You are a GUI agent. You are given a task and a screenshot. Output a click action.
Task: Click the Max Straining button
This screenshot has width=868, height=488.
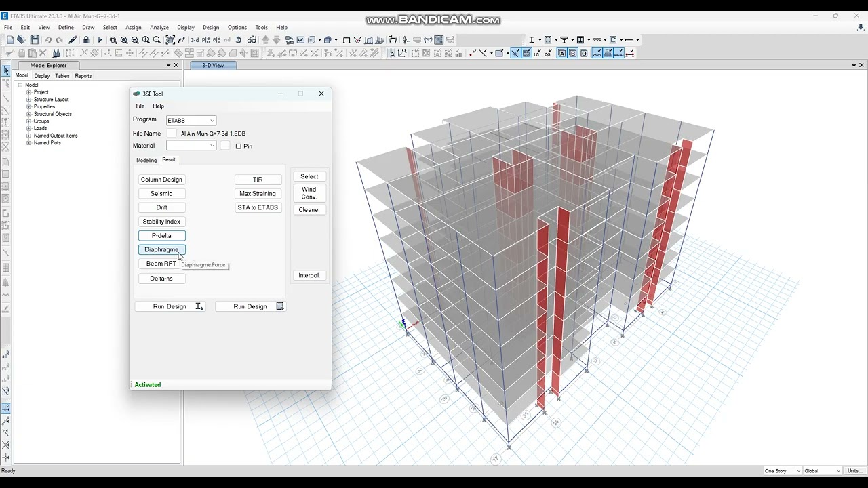click(258, 194)
